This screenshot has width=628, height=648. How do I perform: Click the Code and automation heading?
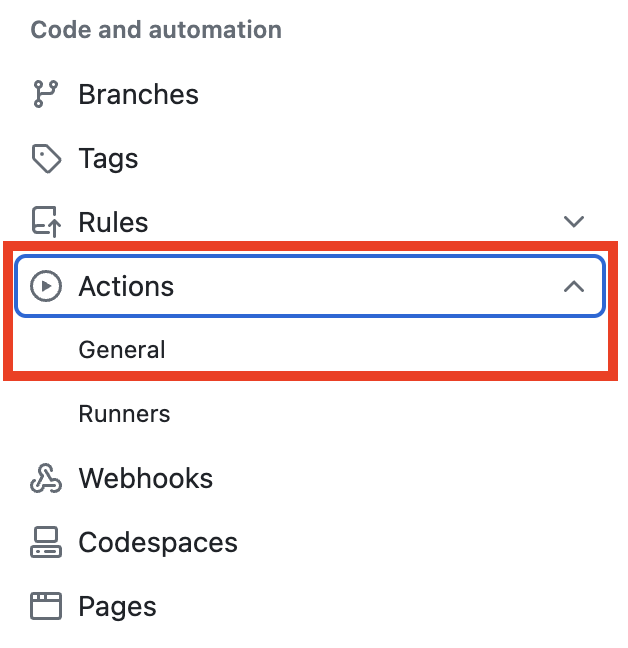click(x=156, y=30)
